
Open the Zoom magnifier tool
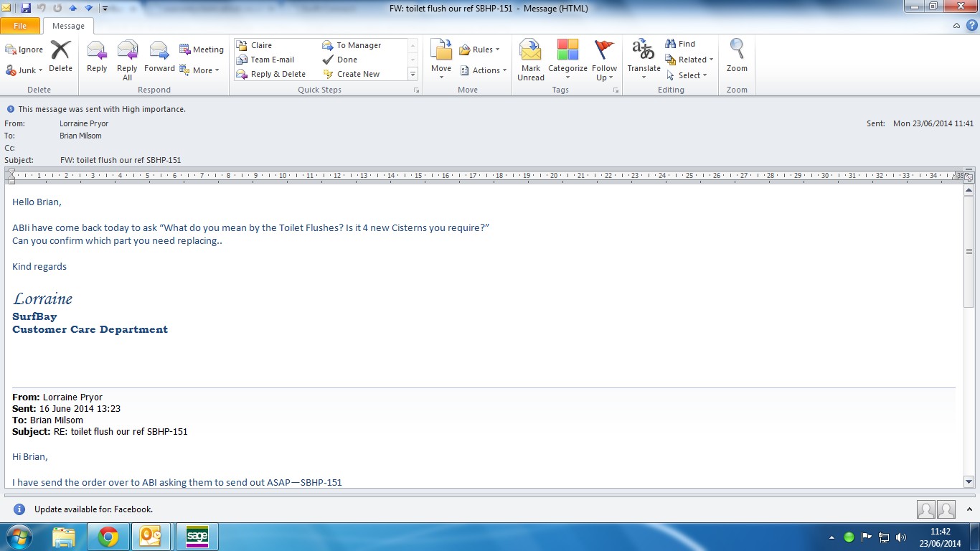point(737,57)
